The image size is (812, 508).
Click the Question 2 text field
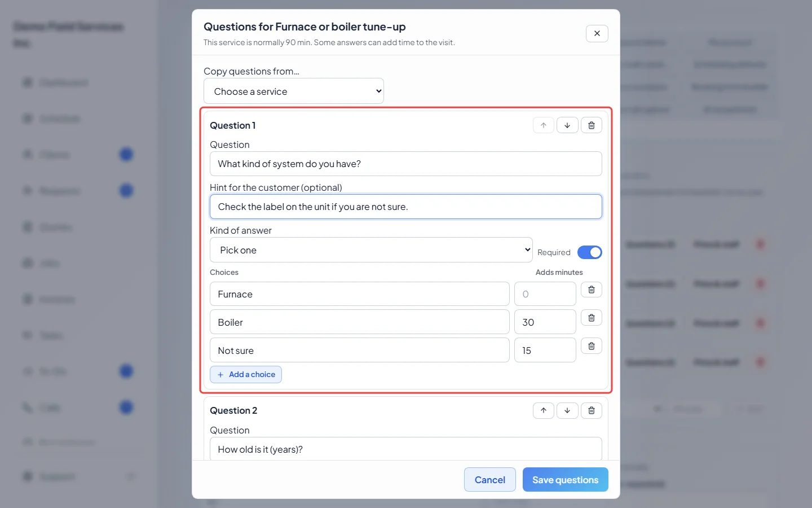point(406,449)
